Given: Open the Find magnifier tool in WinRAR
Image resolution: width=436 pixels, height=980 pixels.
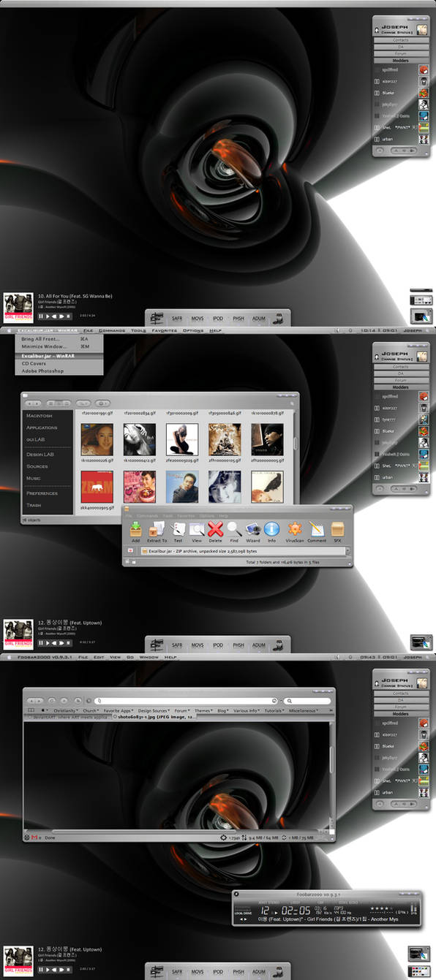Looking at the screenshot, I should tap(234, 530).
